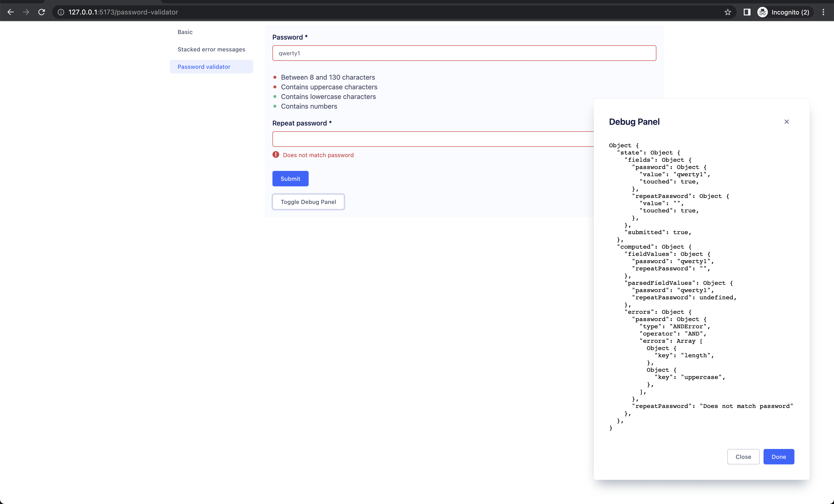
Task: Click the Close button in Debug Panel
Action: click(743, 457)
